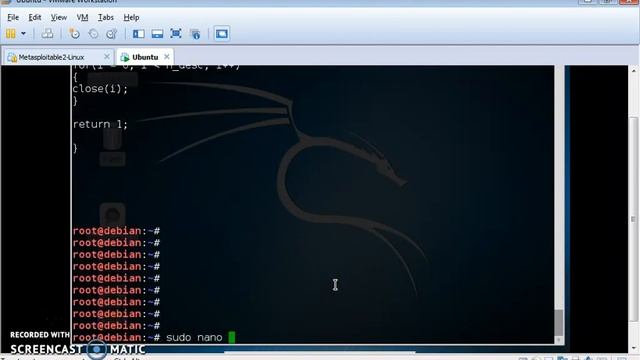This screenshot has height=360, width=640.
Task: Click the green terminal cursor block
Action: tap(232, 338)
